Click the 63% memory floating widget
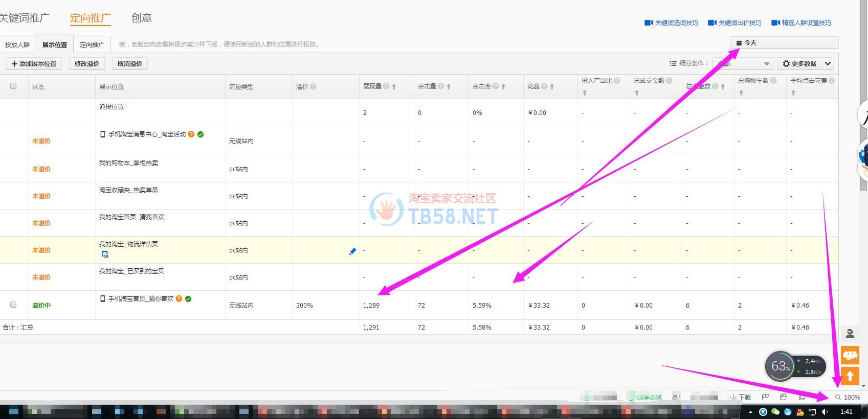 780,366
